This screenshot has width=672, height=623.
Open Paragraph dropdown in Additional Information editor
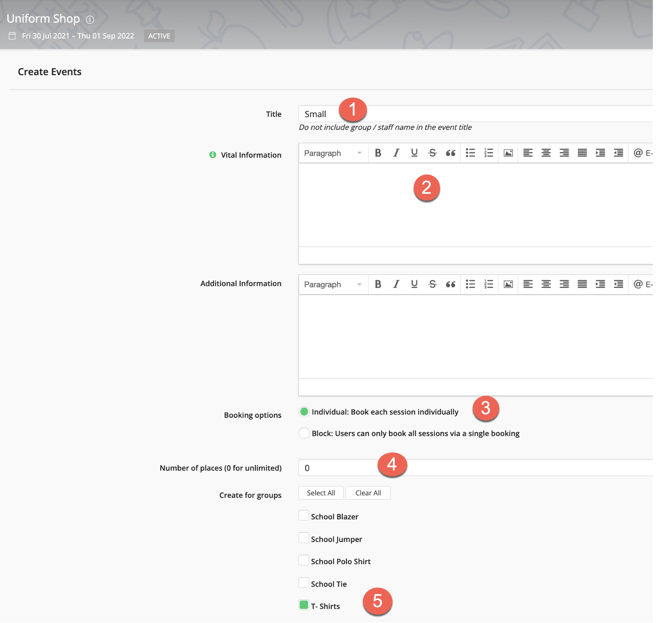(333, 284)
